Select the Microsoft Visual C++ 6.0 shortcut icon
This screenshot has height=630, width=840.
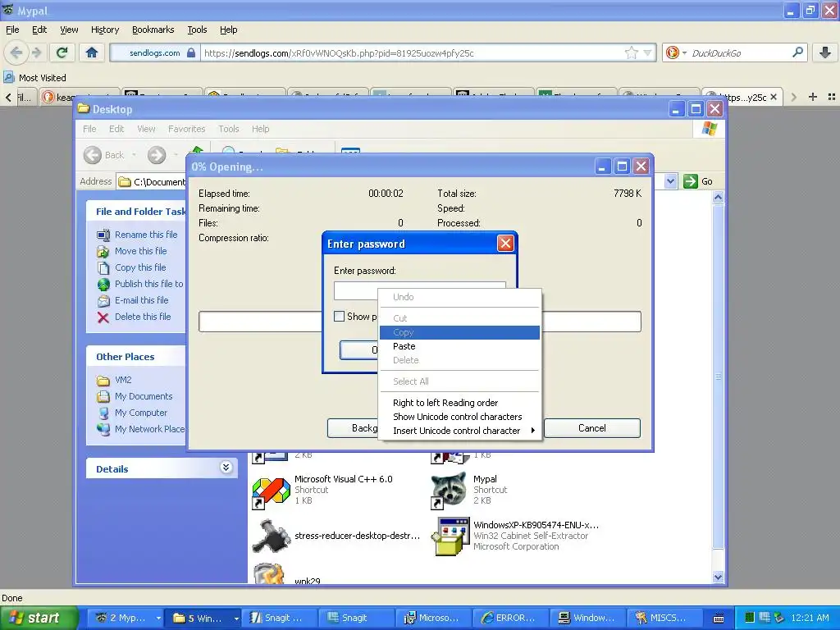[x=271, y=491]
